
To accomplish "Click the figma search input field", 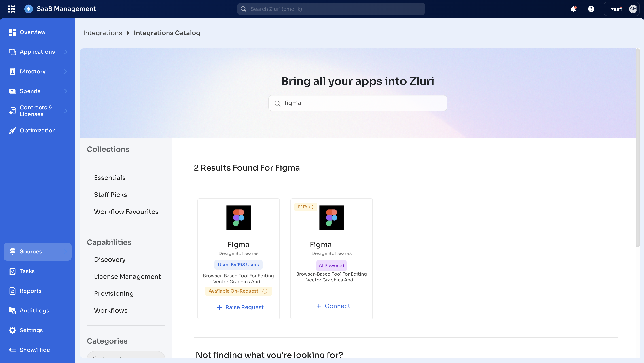I will tap(357, 103).
